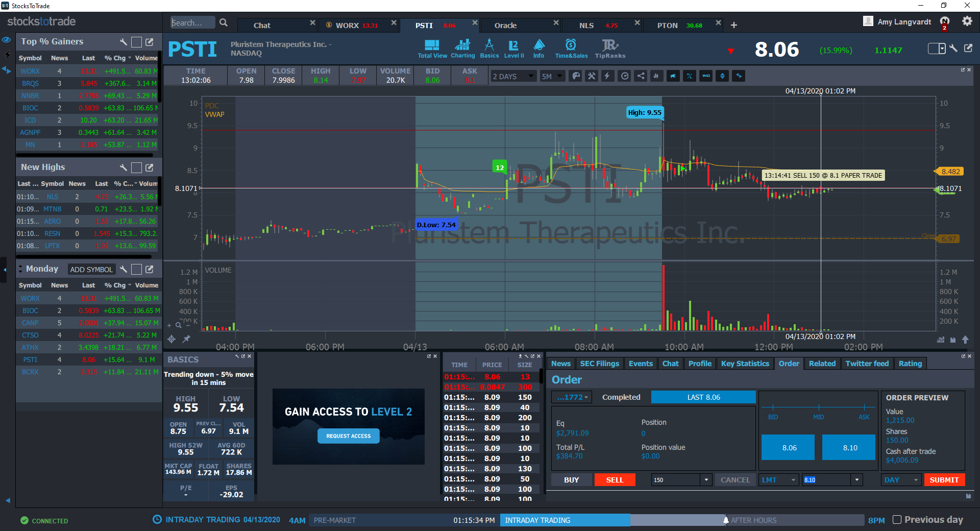
Task: Pop out the New Highs panel
Action: click(x=150, y=167)
